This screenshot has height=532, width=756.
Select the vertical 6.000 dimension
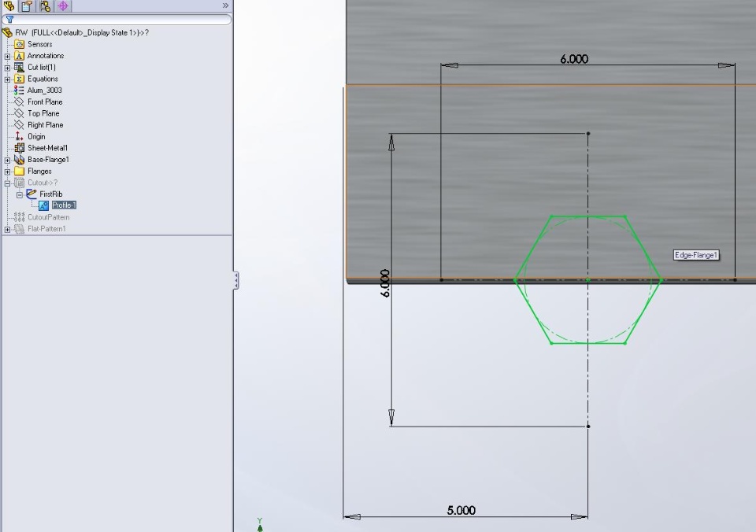coord(385,283)
